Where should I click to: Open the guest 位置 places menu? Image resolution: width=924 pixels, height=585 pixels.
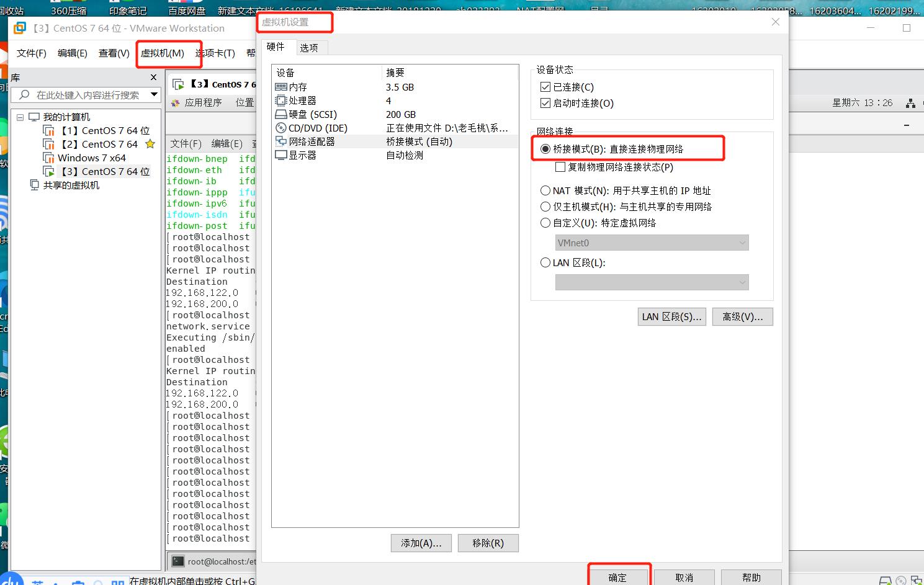[244, 102]
